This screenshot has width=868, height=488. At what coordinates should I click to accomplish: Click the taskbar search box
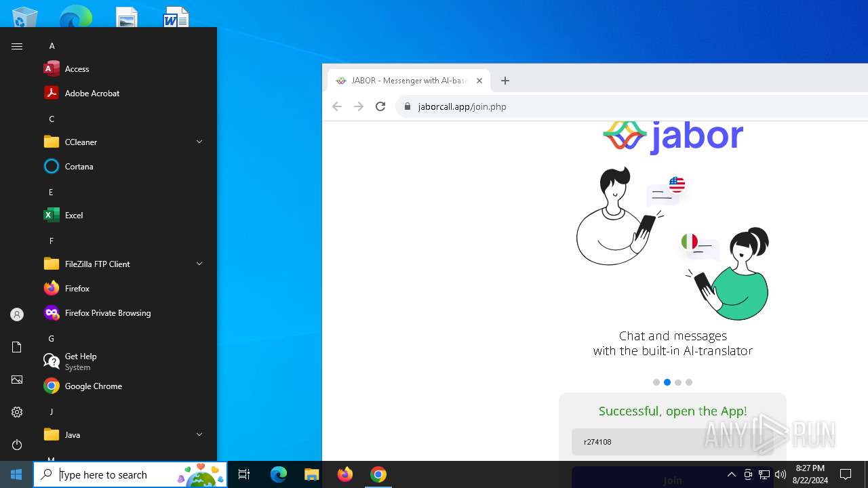coord(130,474)
